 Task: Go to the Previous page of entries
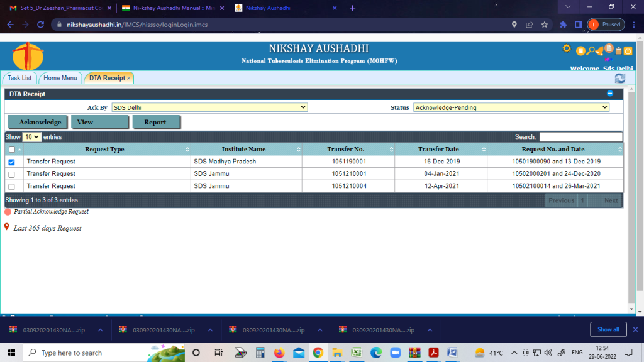[x=561, y=200]
